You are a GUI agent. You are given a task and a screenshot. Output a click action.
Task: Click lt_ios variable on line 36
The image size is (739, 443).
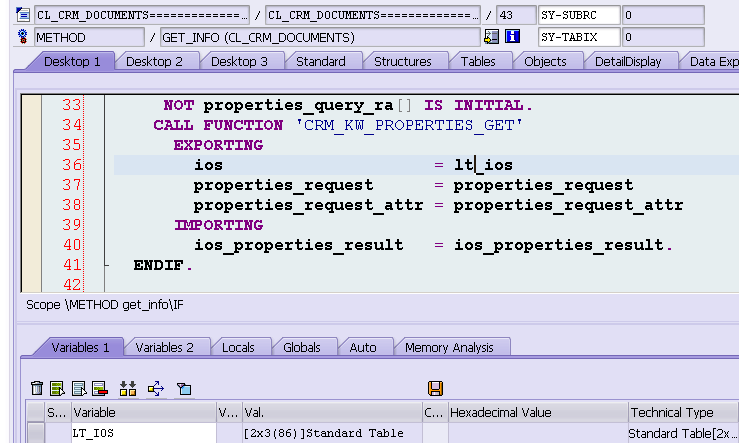[483, 165]
